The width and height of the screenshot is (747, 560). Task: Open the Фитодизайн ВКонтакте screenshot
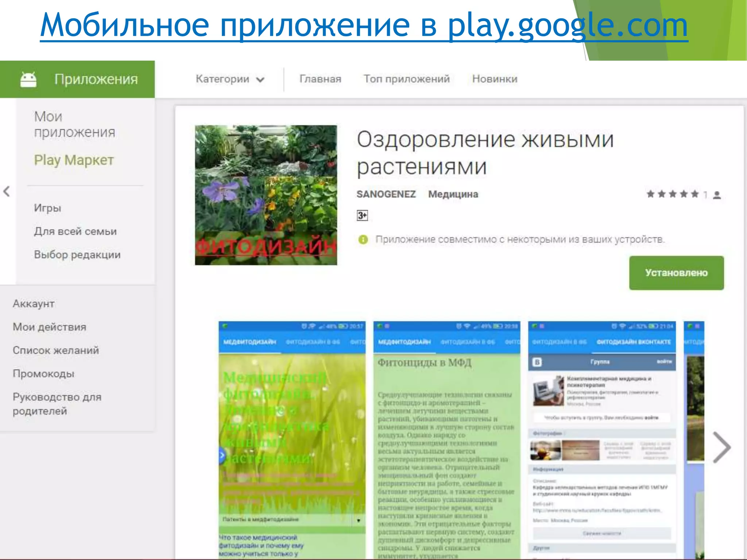pyautogui.click(x=602, y=440)
